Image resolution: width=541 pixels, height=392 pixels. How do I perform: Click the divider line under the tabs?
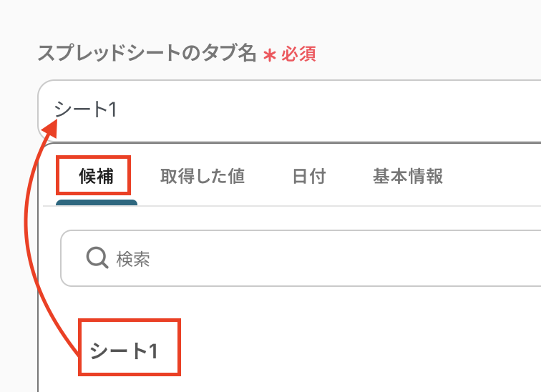(x=322, y=206)
